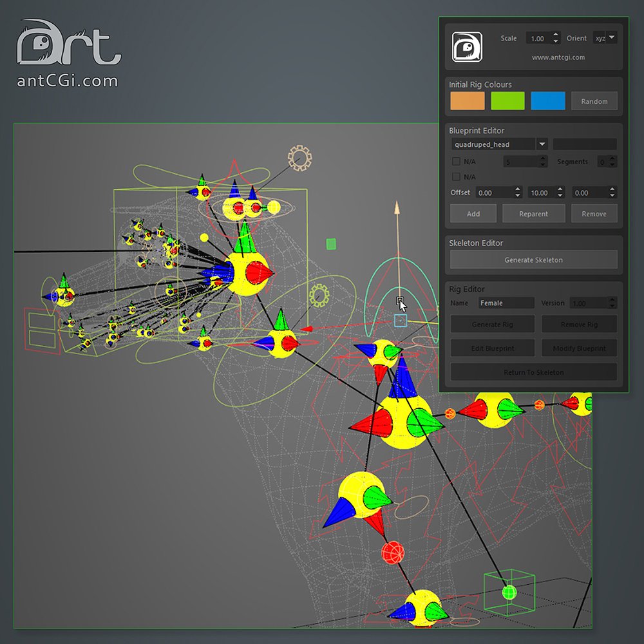Image resolution: width=644 pixels, height=644 pixels.
Task: Select the green square control in viewport
Action: 331,244
